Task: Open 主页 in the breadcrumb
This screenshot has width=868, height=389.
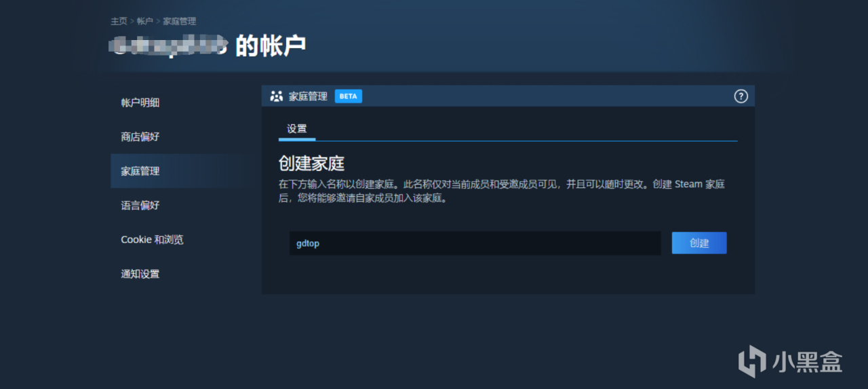Action: point(119,21)
